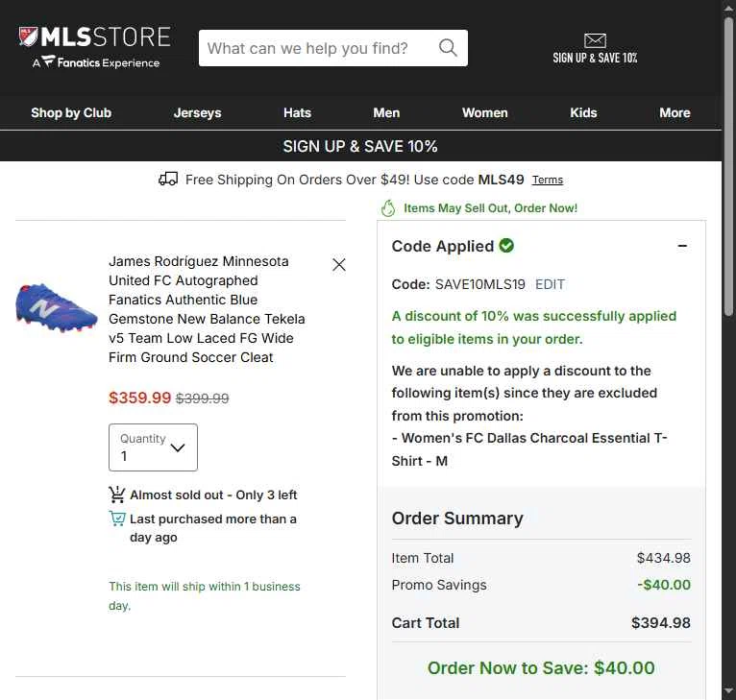
Task: Click the flame icon beside Items May Sell Out
Action: tap(388, 208)
